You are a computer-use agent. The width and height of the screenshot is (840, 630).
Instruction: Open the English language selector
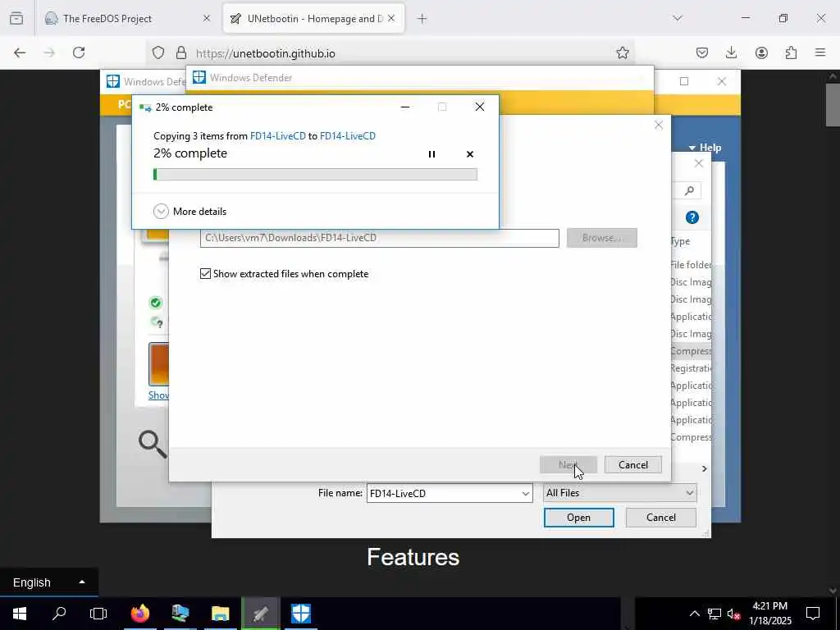coord(48,582)
